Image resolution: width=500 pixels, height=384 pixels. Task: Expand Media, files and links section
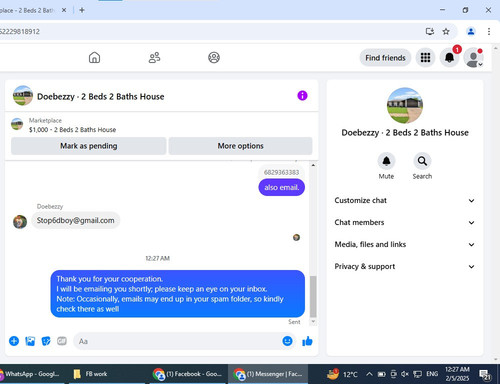tap(405, 244)
